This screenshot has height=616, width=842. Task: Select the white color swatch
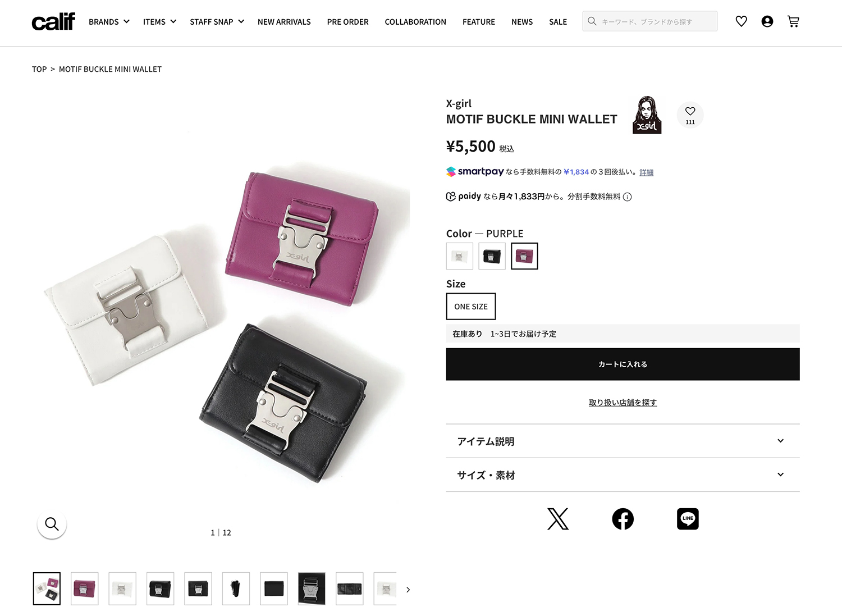pyautogui.click(x=459, y=256)
